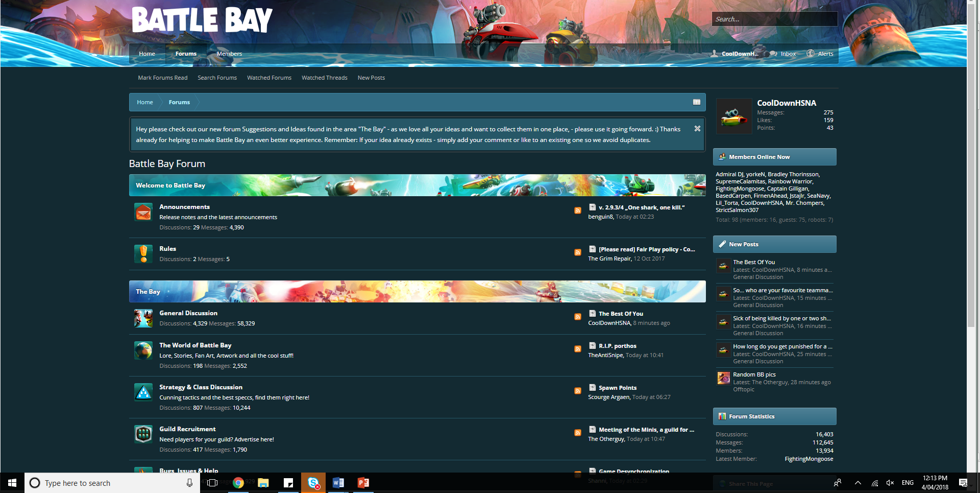Open the RSS feed for Rules
980x493 pixels.
pos(578,252)
